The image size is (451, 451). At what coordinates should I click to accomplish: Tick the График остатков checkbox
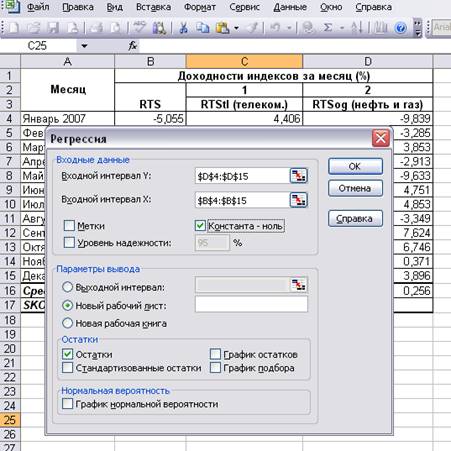215,354
